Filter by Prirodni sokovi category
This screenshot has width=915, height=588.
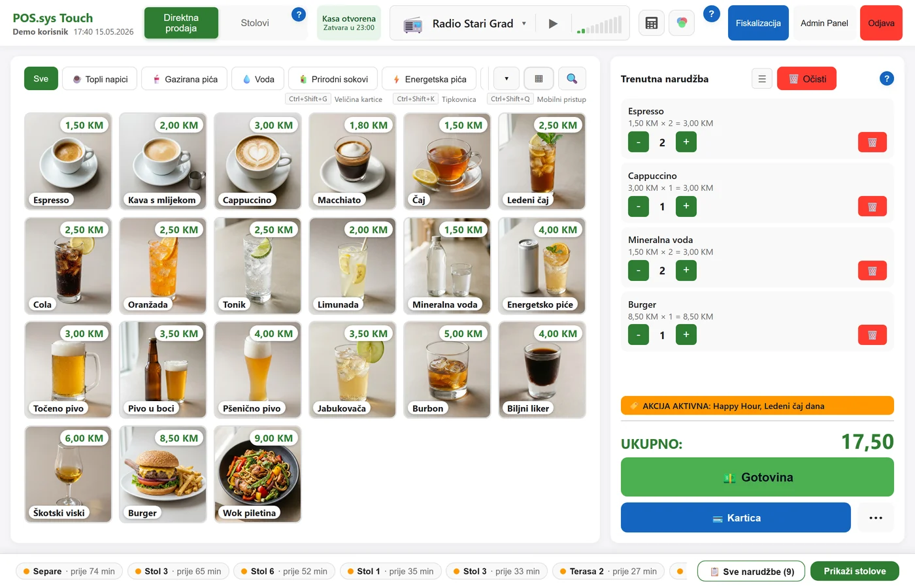[x=333, y=79]
